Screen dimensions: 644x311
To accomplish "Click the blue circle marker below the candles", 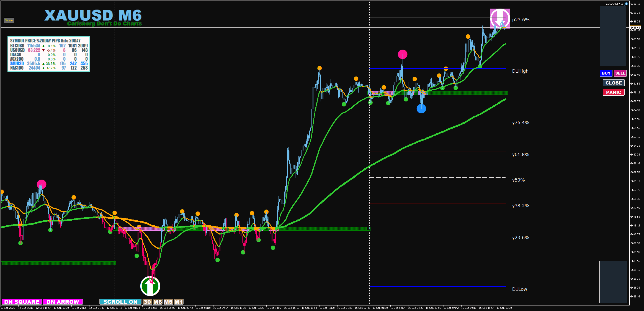I will (x=421, y=109).
